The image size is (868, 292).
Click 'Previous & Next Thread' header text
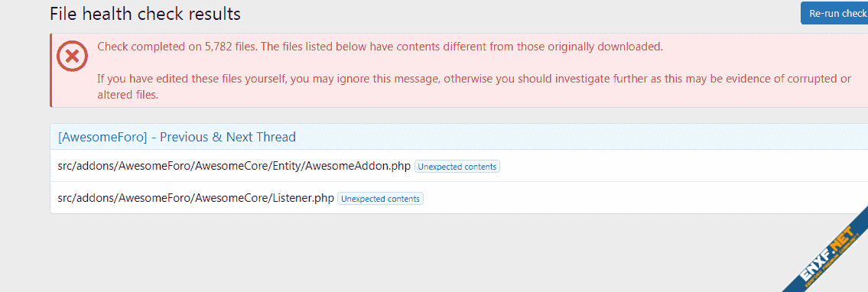(x=228, y=137)
